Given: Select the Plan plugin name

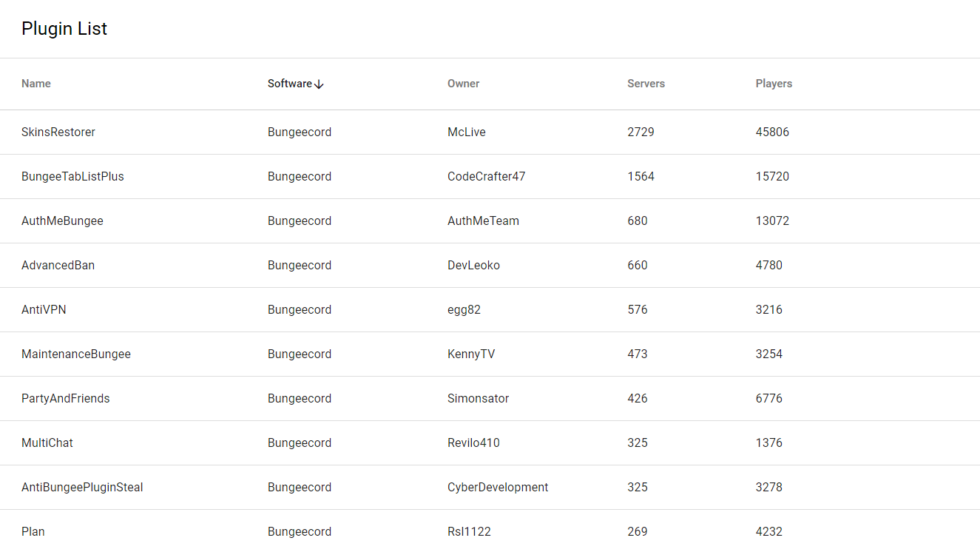Looking at the screenshot, I should pos(33,532).
